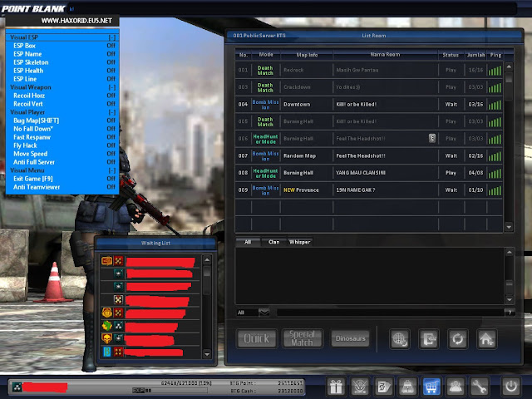532x399 pixels.
Task: Collapse the Visual Menu section
Action: tap(112, 170)
